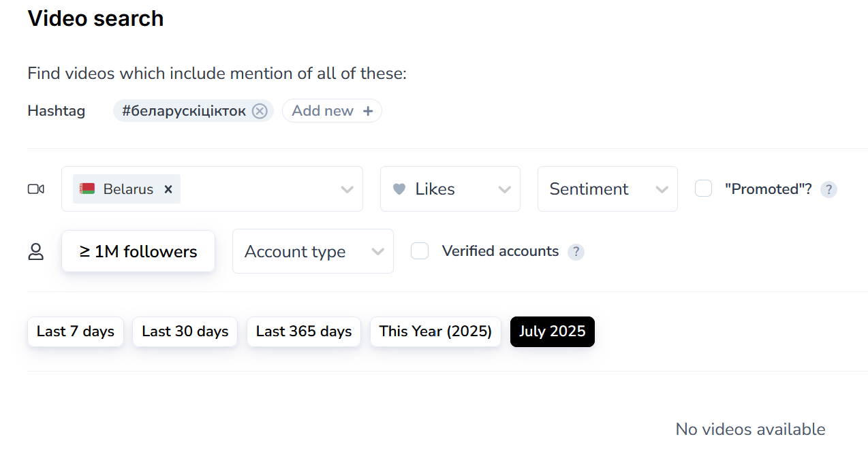Click the heart icon beside Likes
This screenshot has width=868, height=456.
[400, 189]
